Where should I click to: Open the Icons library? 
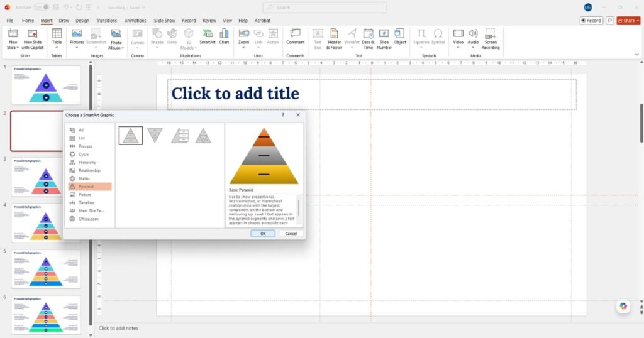click(172, 36)
